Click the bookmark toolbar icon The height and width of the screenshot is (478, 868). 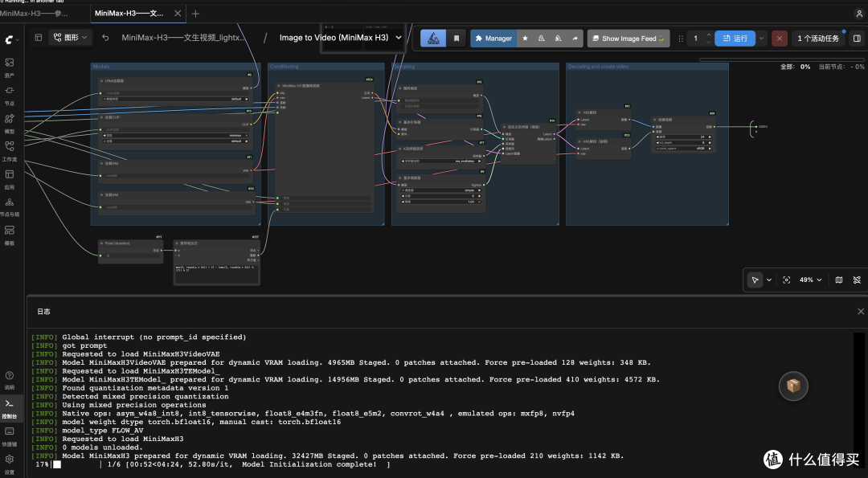pos(457,39)
